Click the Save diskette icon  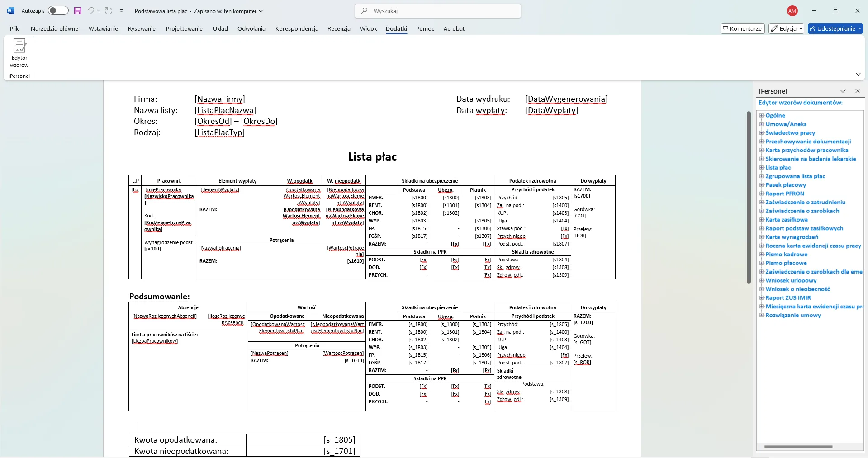(x=78, y=11)
